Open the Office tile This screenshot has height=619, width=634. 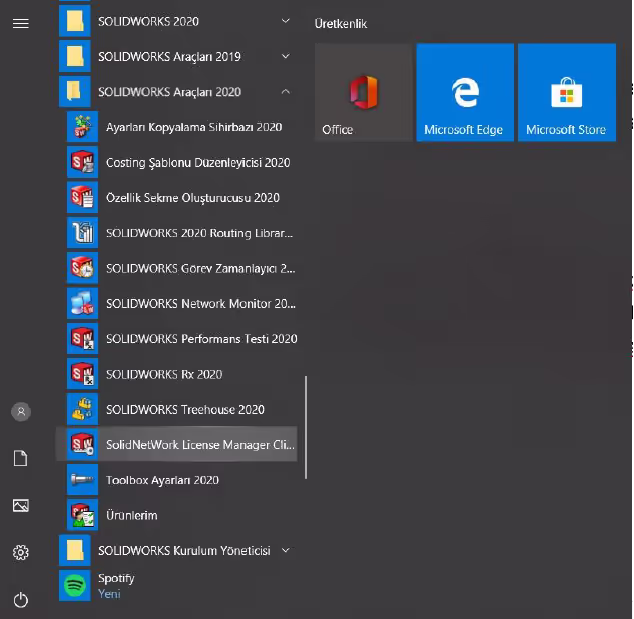coord(363,93)
